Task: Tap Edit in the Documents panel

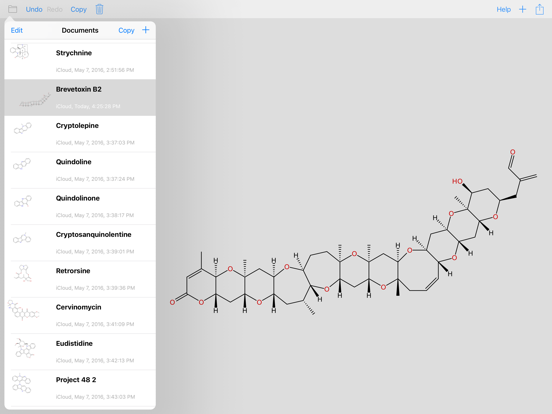Action: 17,30
